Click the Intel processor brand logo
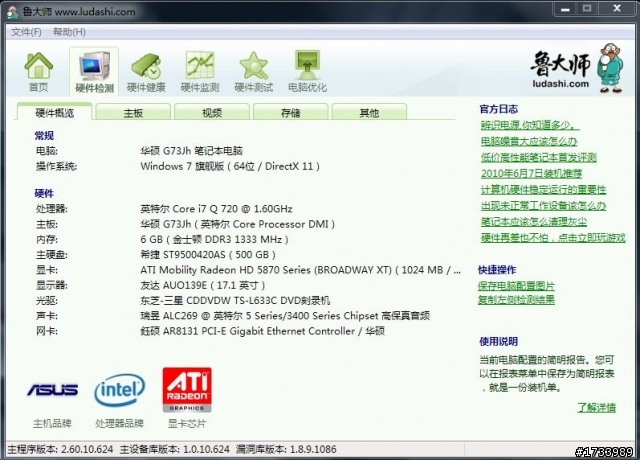This screenshot has width=640, height=460. tap(119, 390)
